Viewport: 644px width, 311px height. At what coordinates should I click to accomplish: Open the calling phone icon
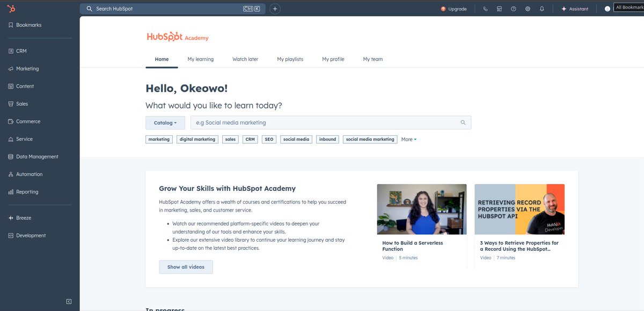[x=485, y=9]
